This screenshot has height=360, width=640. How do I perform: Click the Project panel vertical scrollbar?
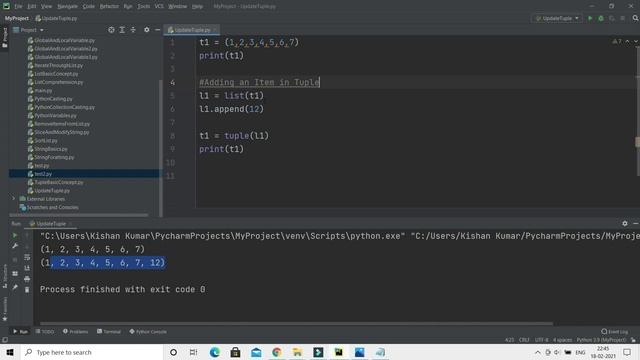[160, 148]
